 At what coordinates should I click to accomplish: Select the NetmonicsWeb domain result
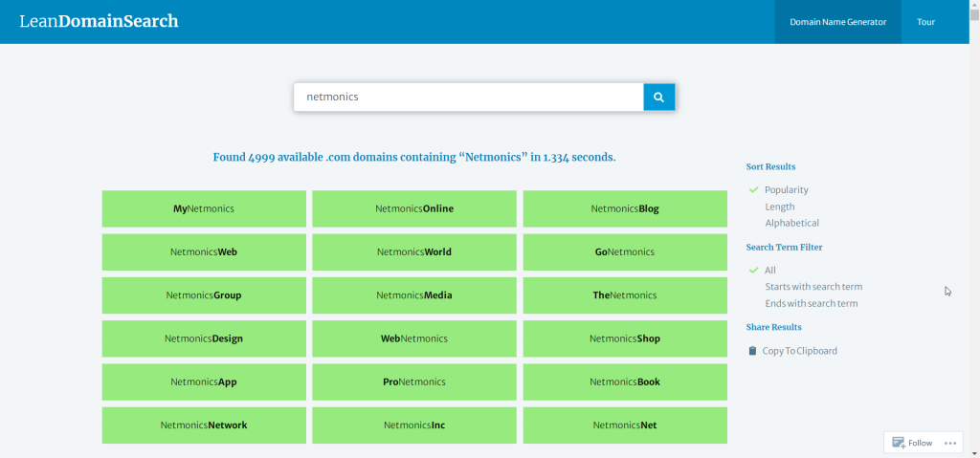point(204,251)
